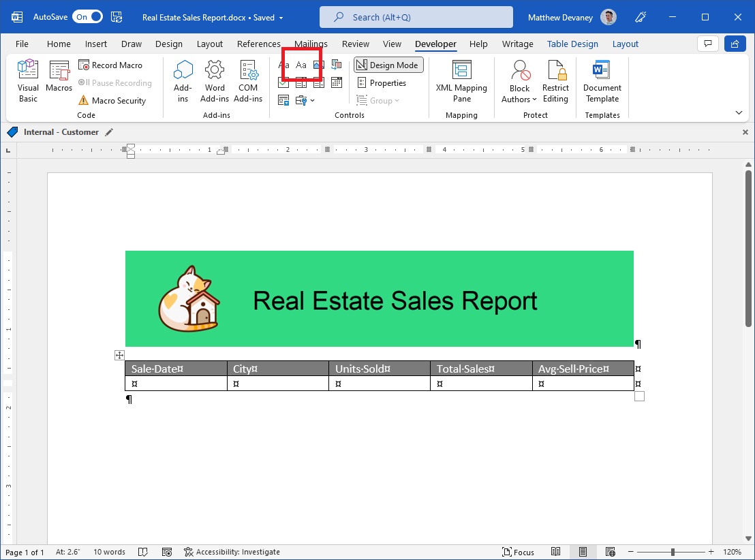Image resolution: width=755 pixels, height=560 pixels.
Task: Insert a Check Box content control
Action: (283, 82)
